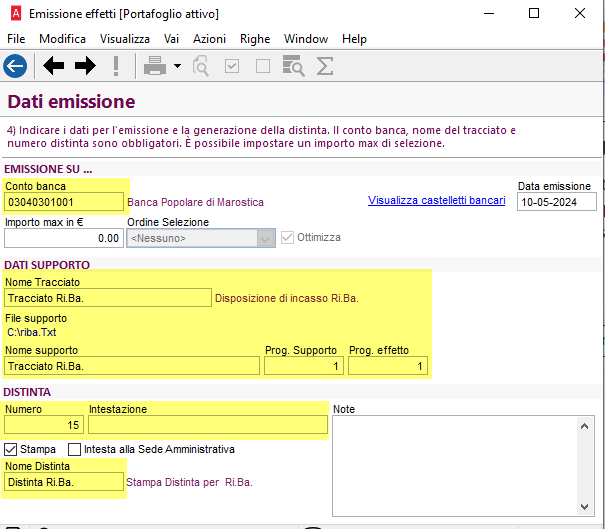The image size is (605, 529).
Task: Click the C:\riba.Txt file path
Action: click(x=32, y=332)
